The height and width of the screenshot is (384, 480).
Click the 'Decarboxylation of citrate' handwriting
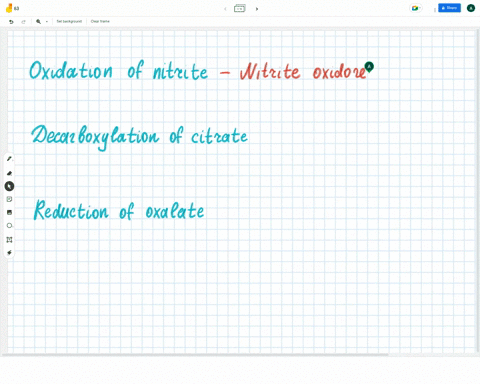click(x=139, y=137)
